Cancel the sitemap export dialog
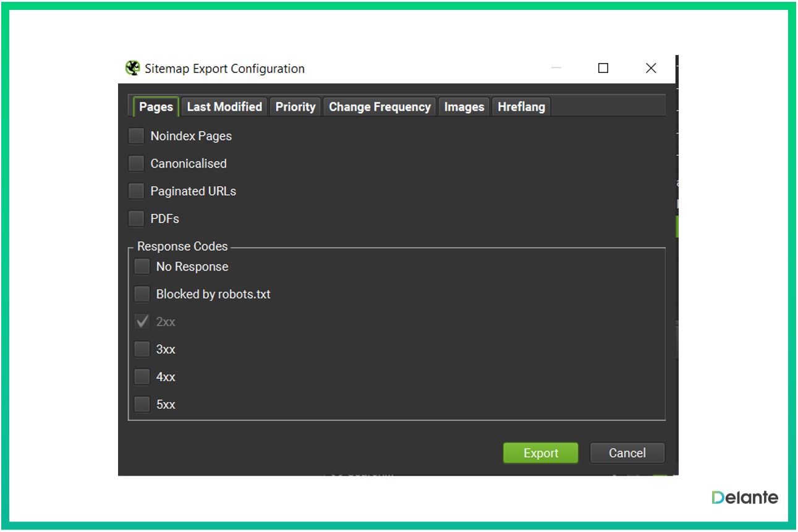798x532 pixels. tap(627, 453)
